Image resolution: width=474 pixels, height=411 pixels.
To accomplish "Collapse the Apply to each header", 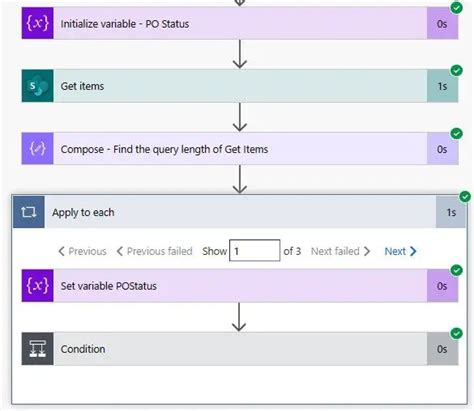I will click(x=239, y=212).
